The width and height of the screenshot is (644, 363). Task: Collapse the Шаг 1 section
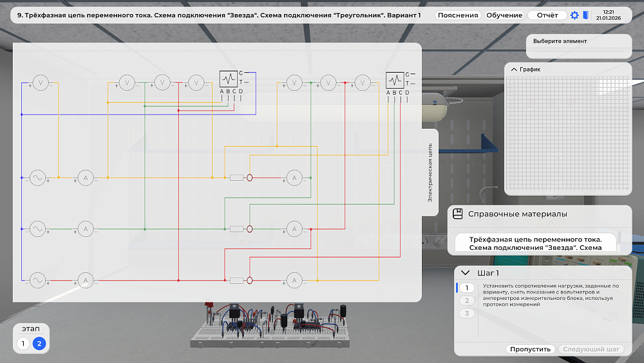click(x=466, y=273)
